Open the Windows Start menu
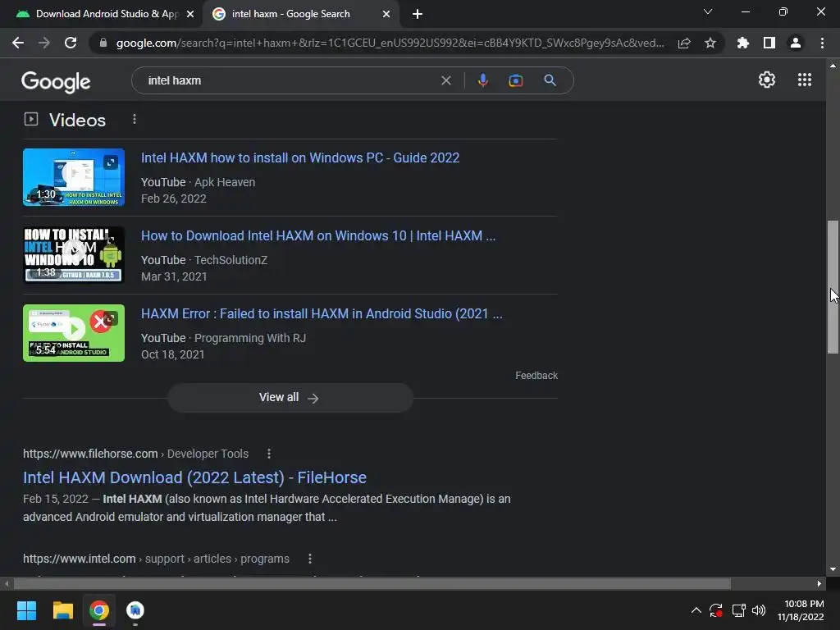 [x=26, y=610]
